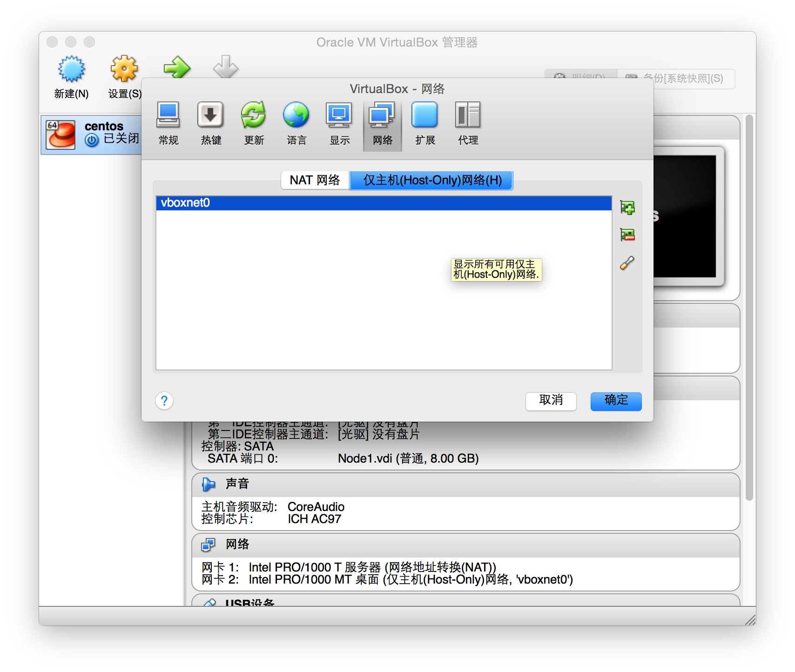This screenshot has width=795, height=672.
Task: Open help with the question mark button
Action: (x=164, y=401)
